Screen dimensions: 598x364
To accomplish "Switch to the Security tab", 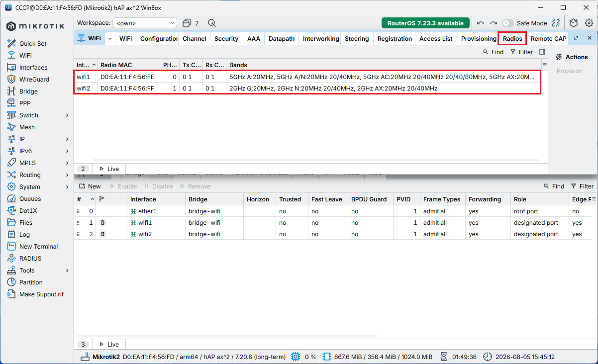I will coord(226,38).
